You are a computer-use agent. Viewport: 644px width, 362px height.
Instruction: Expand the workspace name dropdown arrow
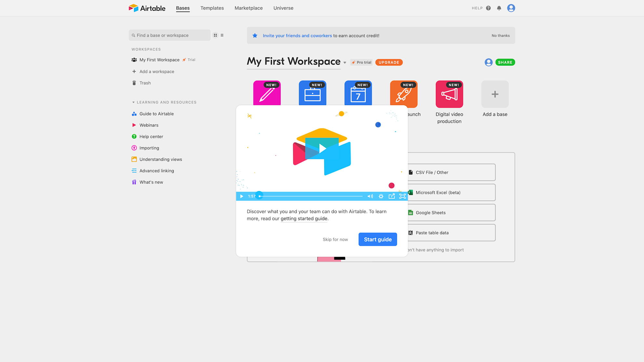(345, 63)
